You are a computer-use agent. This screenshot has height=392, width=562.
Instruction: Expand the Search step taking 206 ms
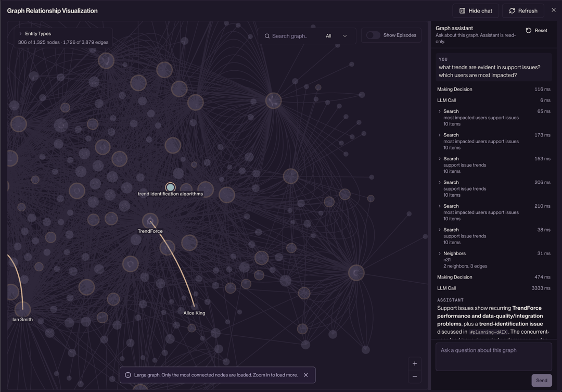(440, 182)
